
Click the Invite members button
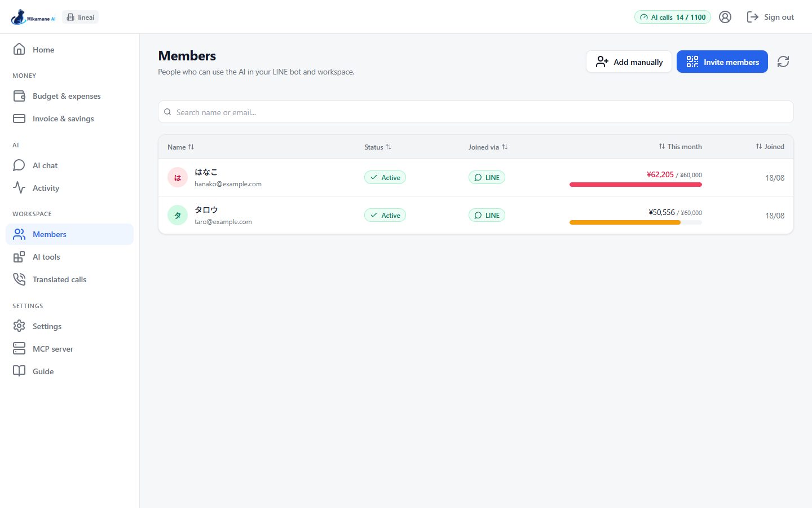[722, 62]
